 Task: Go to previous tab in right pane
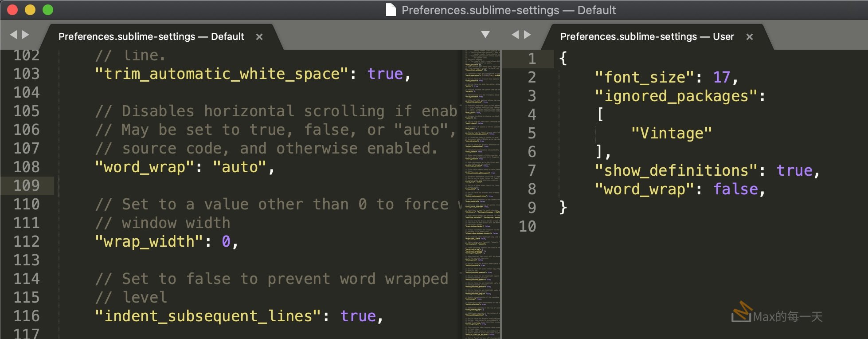click(515, 35)
